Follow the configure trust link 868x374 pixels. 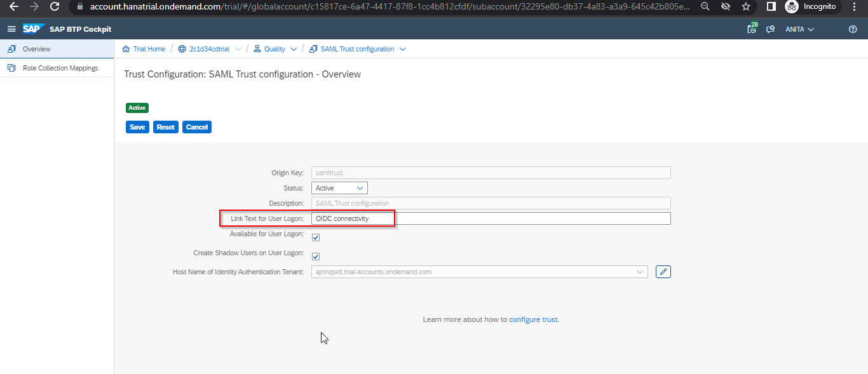pyautogui.click(x=533, y=319)
